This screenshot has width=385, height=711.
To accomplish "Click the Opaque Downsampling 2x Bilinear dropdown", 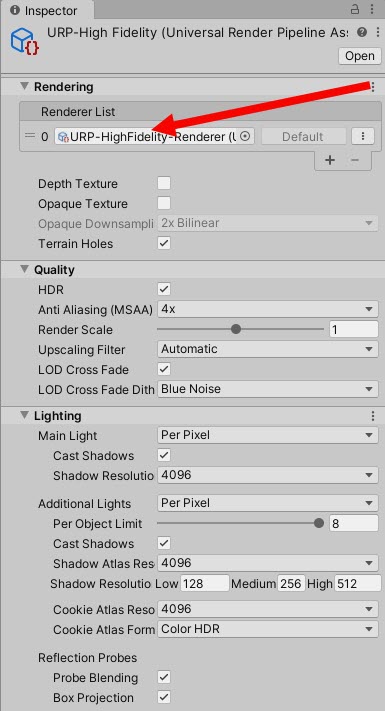I will [x=268, y=223].
